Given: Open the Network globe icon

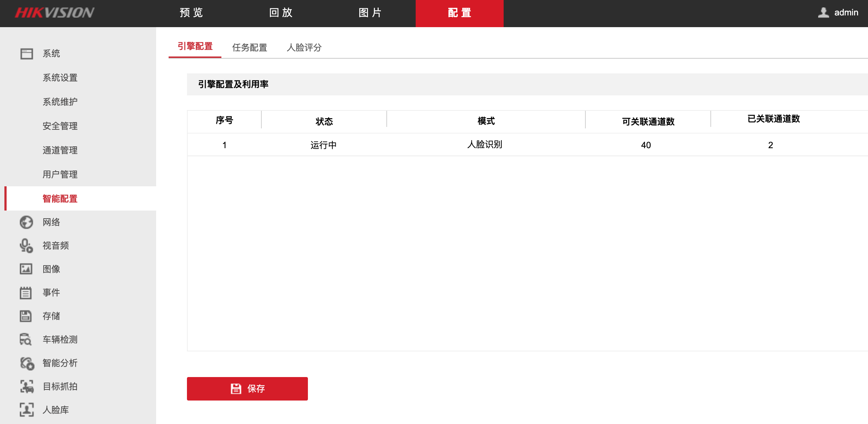Looking at the screenshot, I should 26,222.
